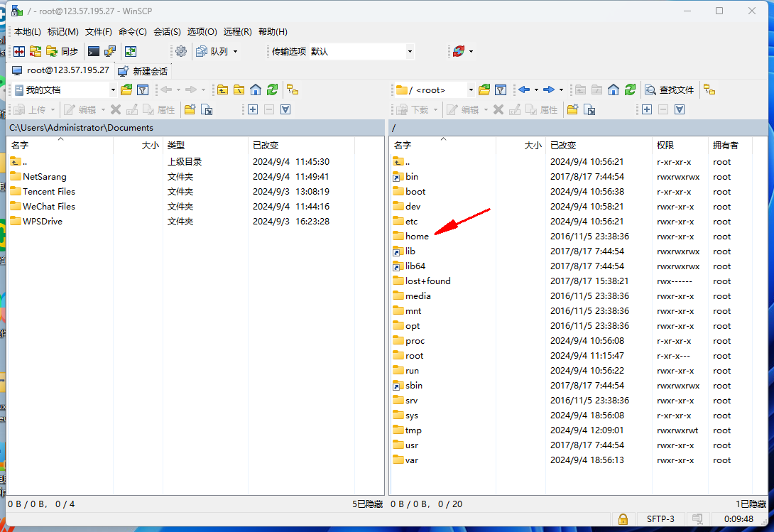Go forward in the remote panel

click(x=548, y=90)
